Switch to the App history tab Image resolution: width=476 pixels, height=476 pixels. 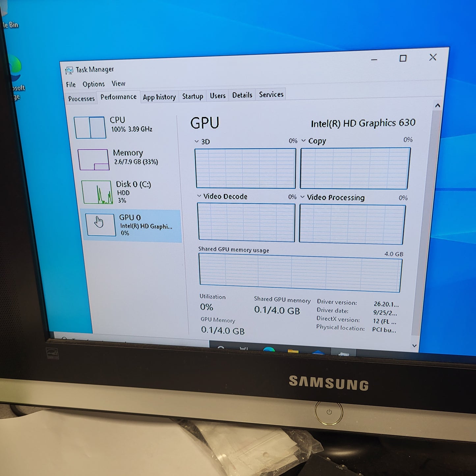pos(159,97)
